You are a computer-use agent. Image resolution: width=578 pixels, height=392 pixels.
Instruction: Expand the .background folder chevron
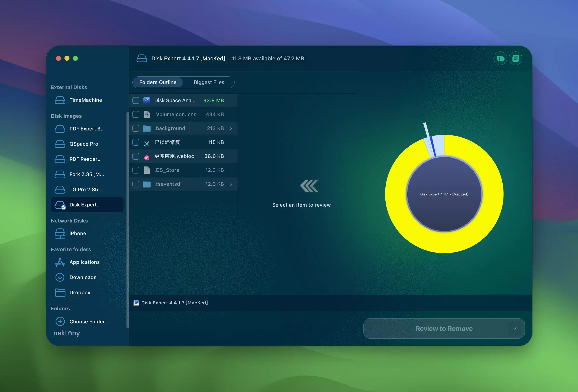[x=231, y=128]
